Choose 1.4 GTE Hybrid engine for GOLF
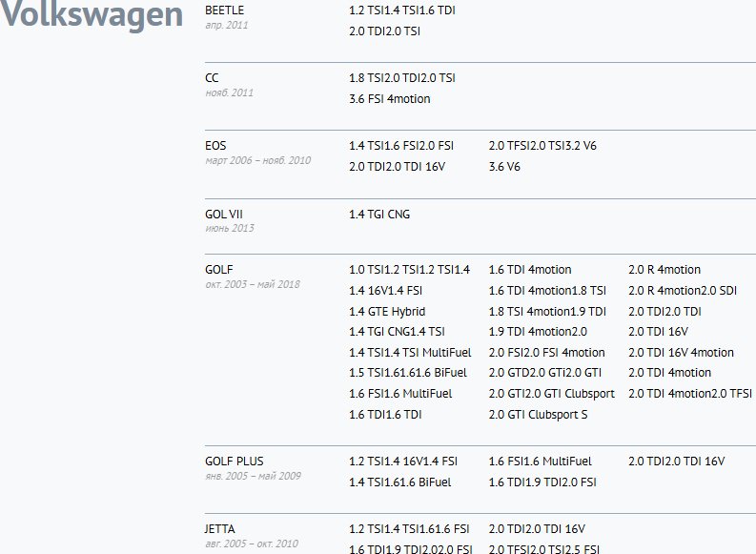Image resolution: width=756 pixels, height=554 pixels. [387, 312]
